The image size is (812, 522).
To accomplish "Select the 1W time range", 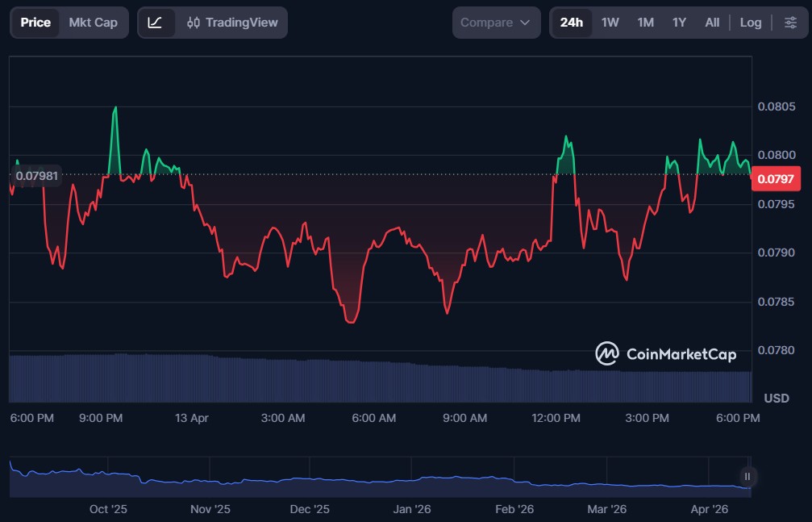I will (610, 23).
